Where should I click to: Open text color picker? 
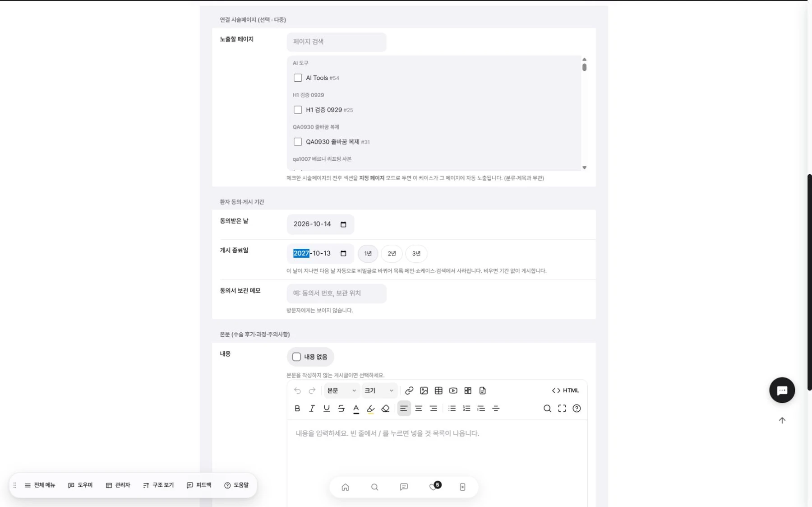click(x=356, y=409)
